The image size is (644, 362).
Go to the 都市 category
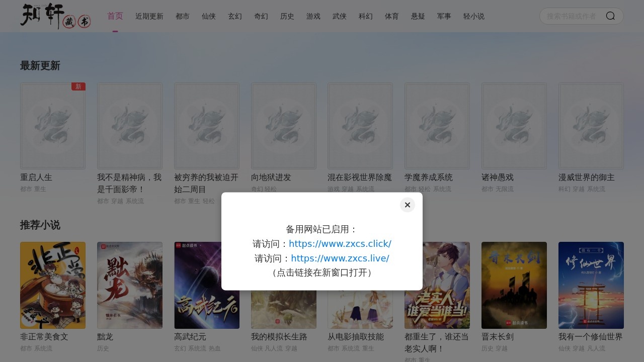pyautogui.click(x=183, y=16)
